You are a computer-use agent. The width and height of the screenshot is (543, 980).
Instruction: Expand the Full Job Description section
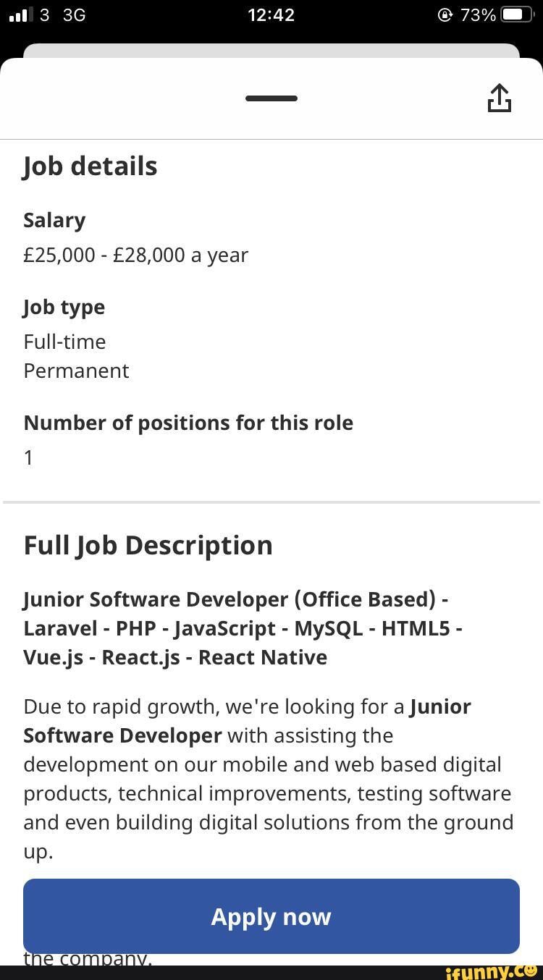click(148, 545)
